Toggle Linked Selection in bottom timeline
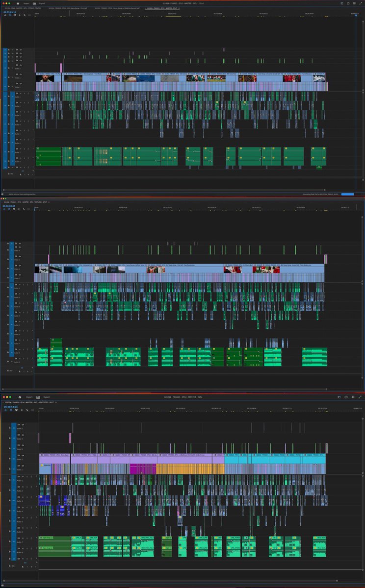The width and height of the screenshot is (365, 588). coord(16,410)
